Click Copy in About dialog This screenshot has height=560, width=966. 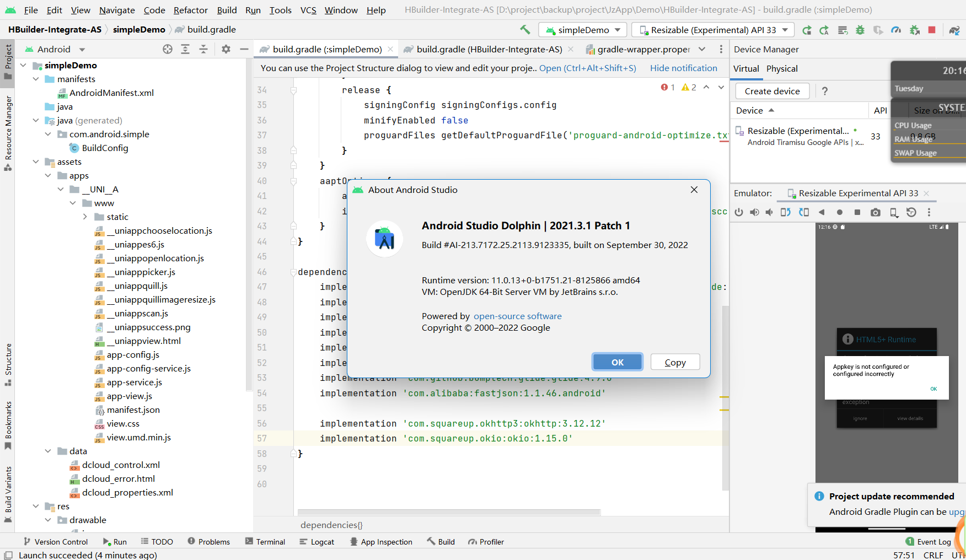point(675,362)
